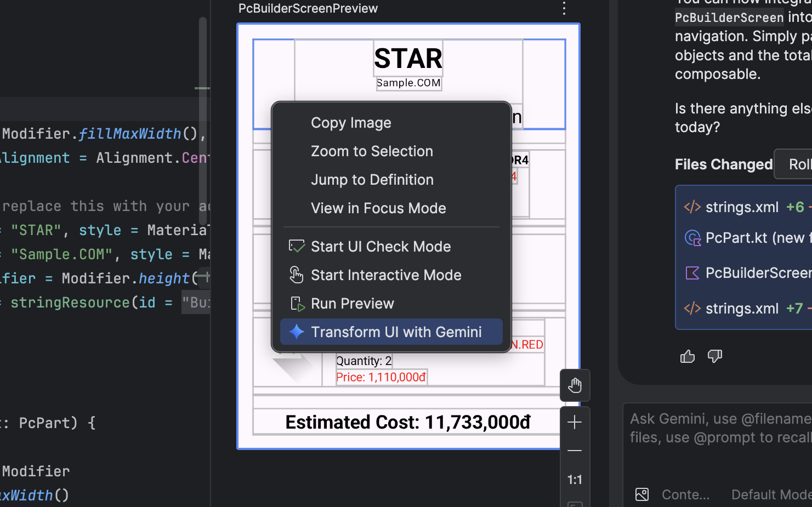
Task: Open PcPart.kt new file in changes
Action: (x=754, y=238)
